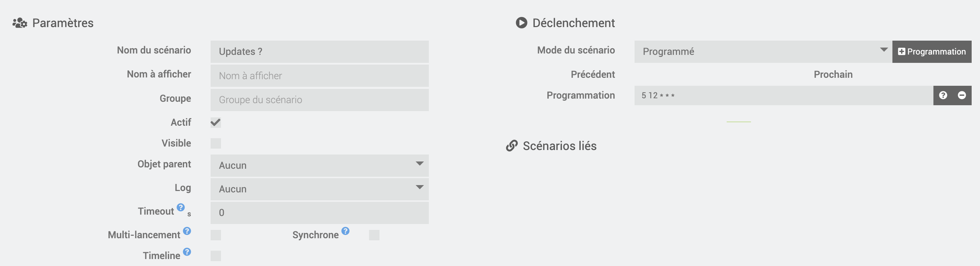Remove the schedule with minus icon
Viewport: 980px width, 266px height.
(961, 95)
